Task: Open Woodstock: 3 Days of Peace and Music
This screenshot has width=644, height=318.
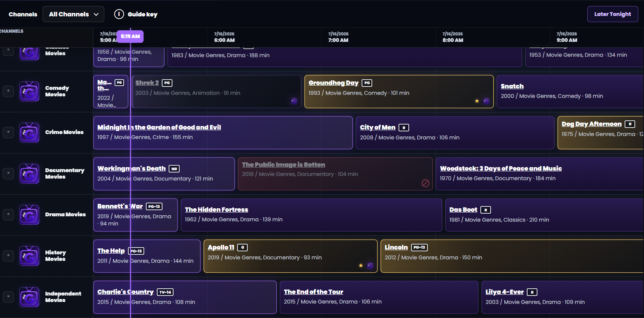Action: pyautogui.click(x=501, y=168)
